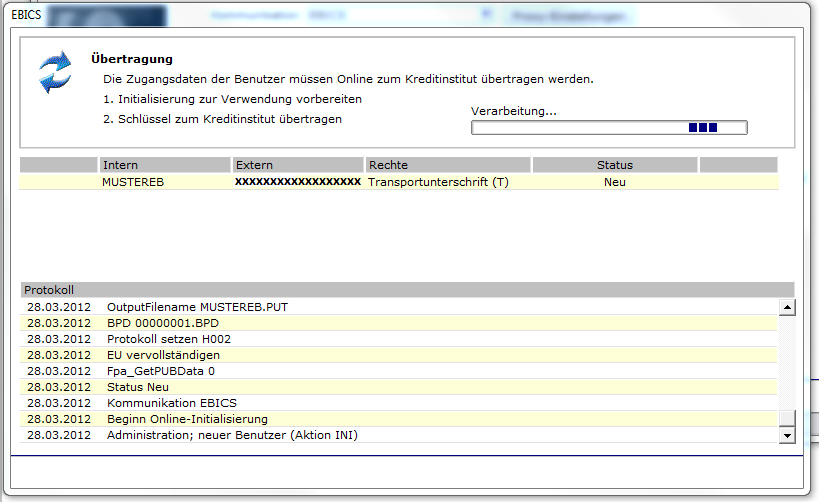Click the Status column header

615,165
